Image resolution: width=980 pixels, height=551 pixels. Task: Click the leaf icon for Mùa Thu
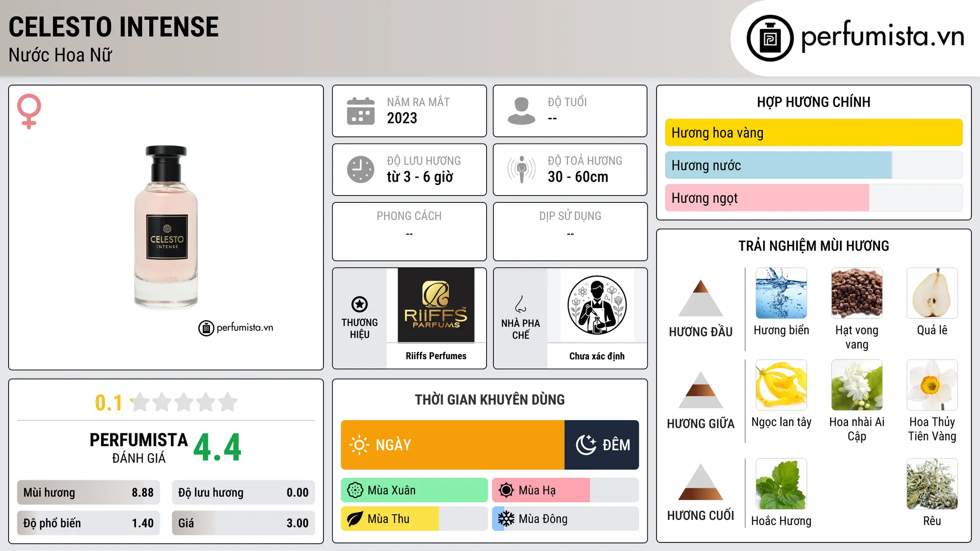pos(355,519)
